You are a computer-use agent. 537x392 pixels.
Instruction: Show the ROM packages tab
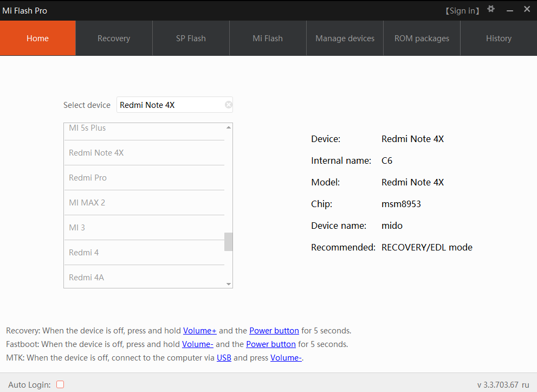422,38
